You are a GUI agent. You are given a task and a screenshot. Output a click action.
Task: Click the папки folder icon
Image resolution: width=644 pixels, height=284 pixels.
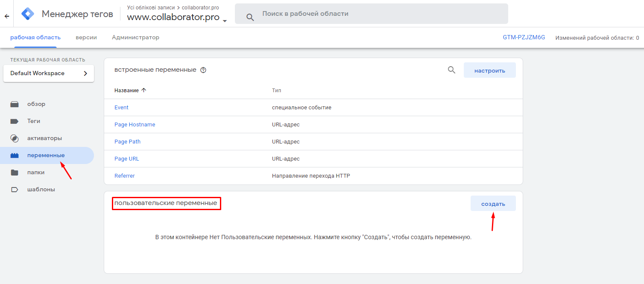click(x=15, y=173)
